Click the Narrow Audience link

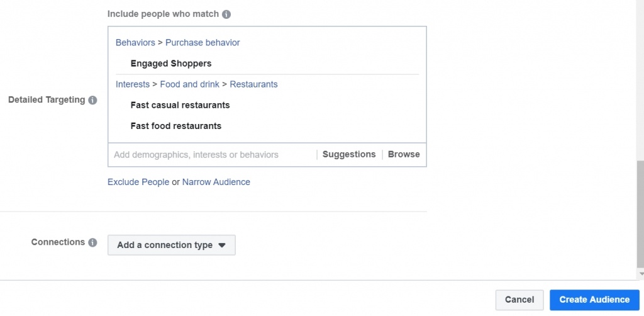point(216,182)
